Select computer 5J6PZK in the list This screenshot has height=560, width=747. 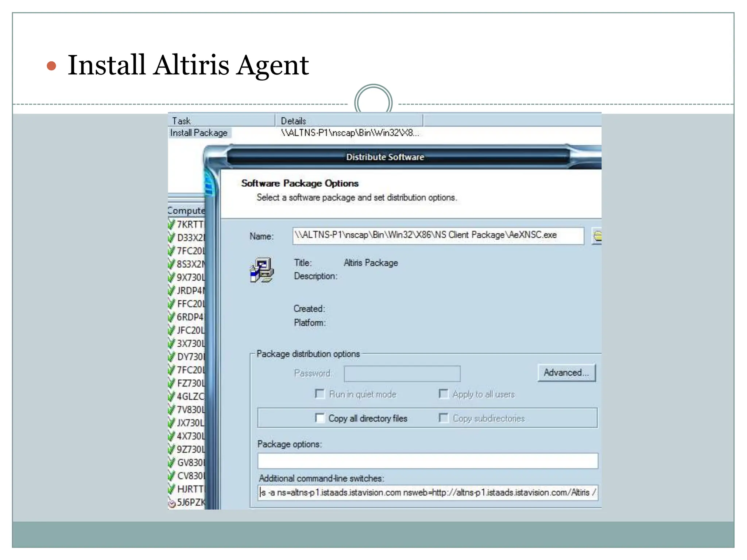click(190, 502)
